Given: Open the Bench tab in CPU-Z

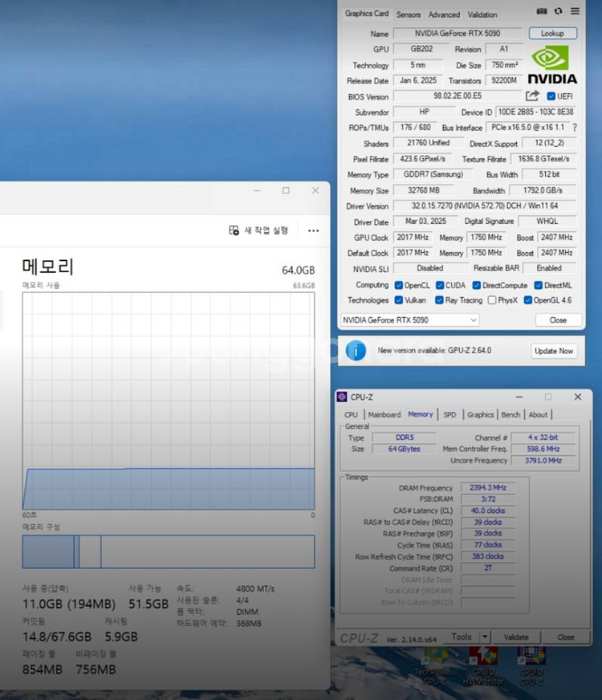Looking at the screenshot, I should click(510, 415).
